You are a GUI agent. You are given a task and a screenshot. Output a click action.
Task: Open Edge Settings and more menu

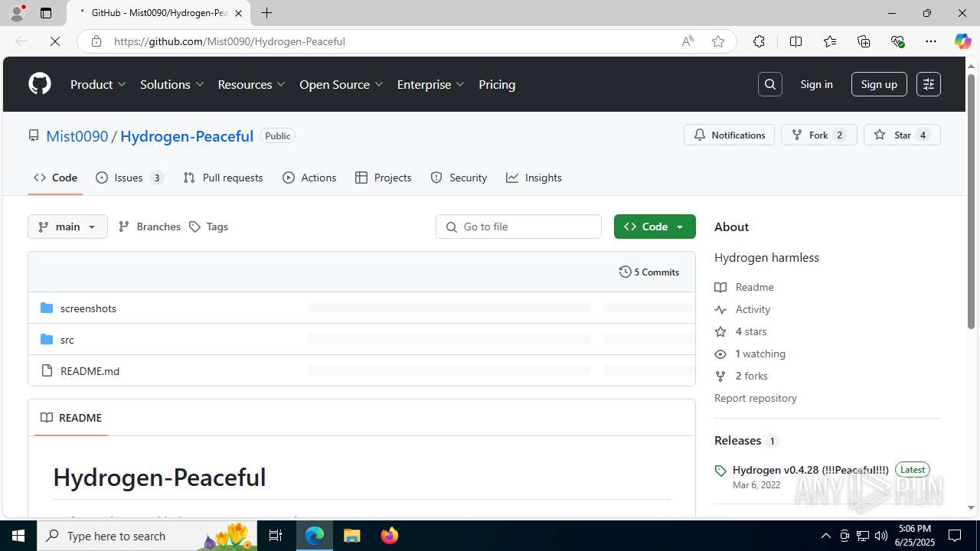[x=931, y=41]
